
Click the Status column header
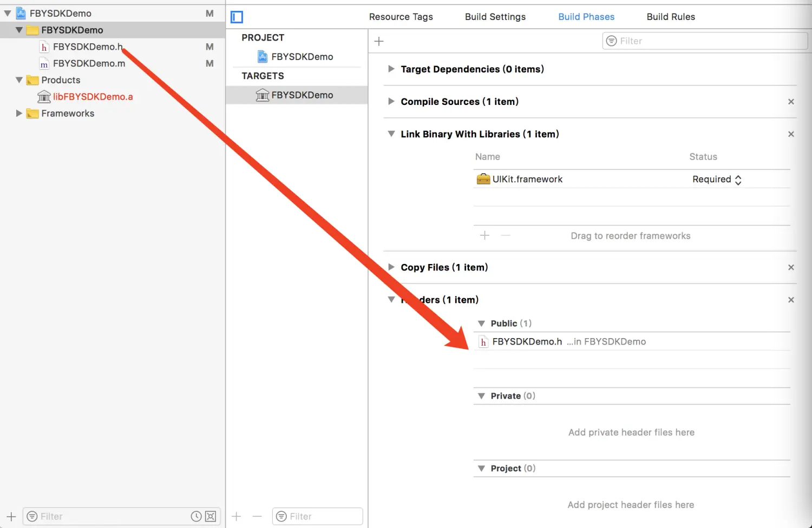click(x=703, y=157)
